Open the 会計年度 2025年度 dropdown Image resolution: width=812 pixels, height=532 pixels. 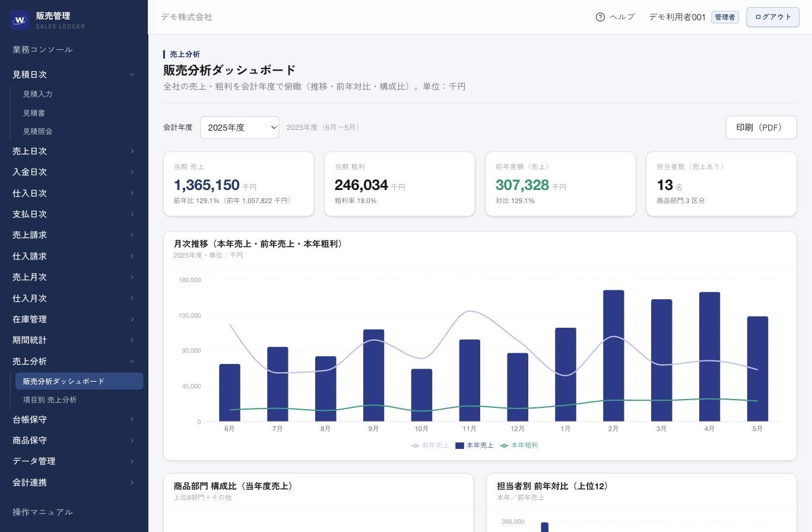coord(240,128)
